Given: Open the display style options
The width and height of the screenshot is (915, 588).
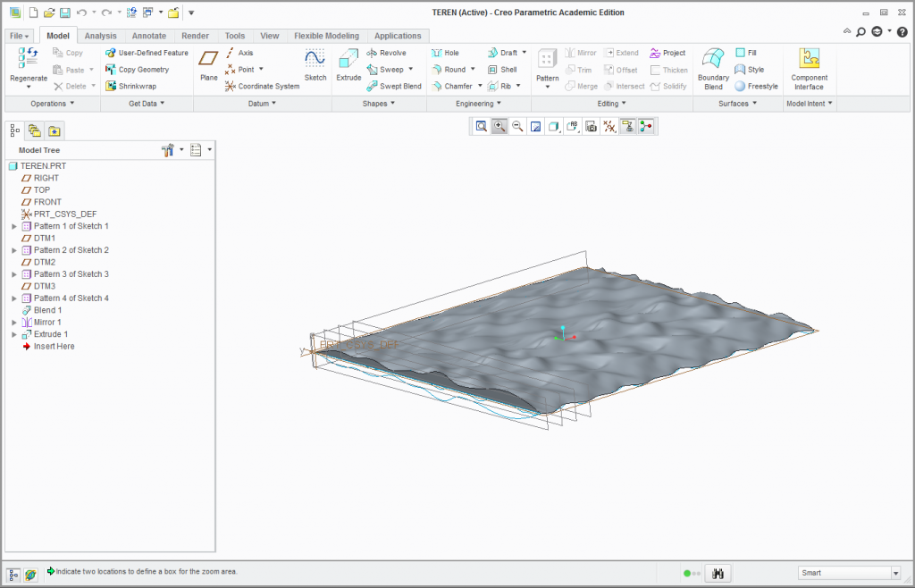Looking at the screenshot, I should click(x=554, y=127).
